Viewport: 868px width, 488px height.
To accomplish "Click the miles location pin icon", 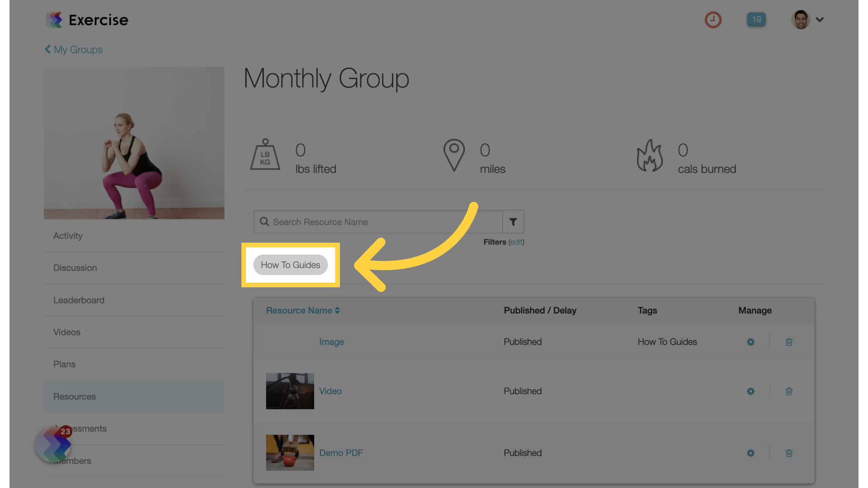I will click(x=454, y=156).
